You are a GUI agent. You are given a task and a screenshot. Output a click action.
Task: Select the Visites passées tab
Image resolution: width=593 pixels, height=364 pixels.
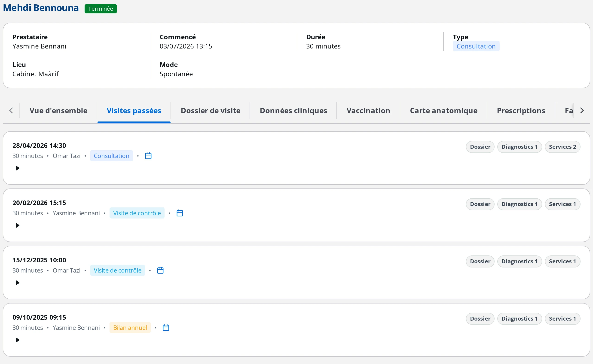[134, 110]
